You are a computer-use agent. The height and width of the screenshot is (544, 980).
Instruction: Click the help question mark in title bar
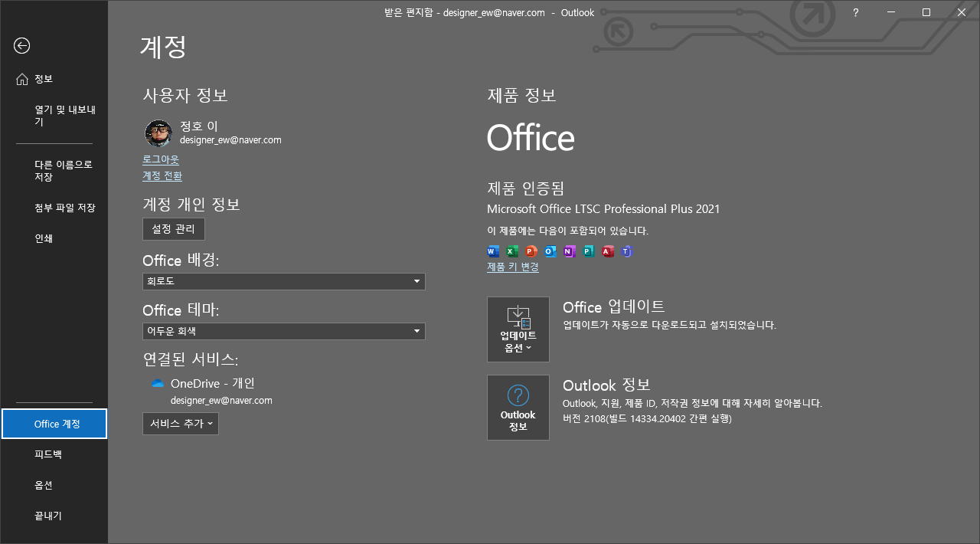pyautogui.click(x=856, y=12)
